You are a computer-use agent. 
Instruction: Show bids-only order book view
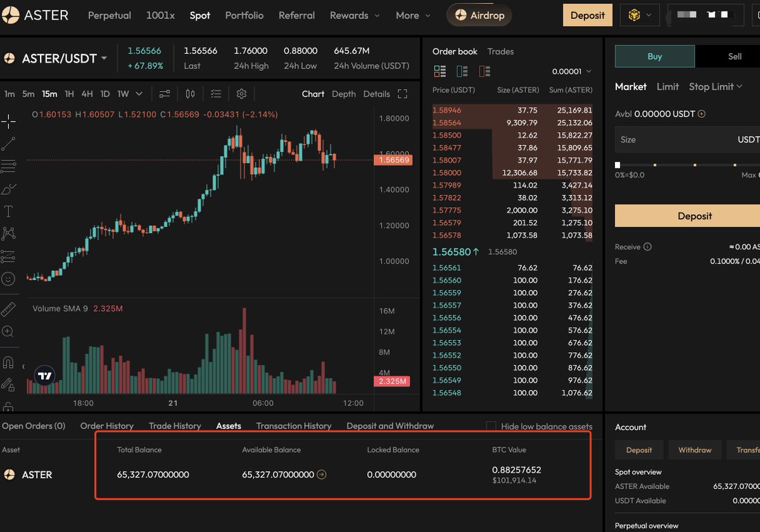[x=462, y=71]
